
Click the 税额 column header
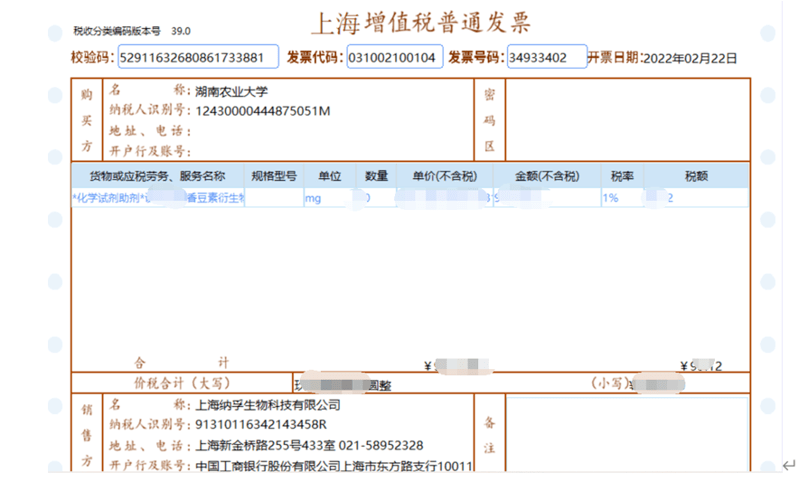tap(696, 175)
